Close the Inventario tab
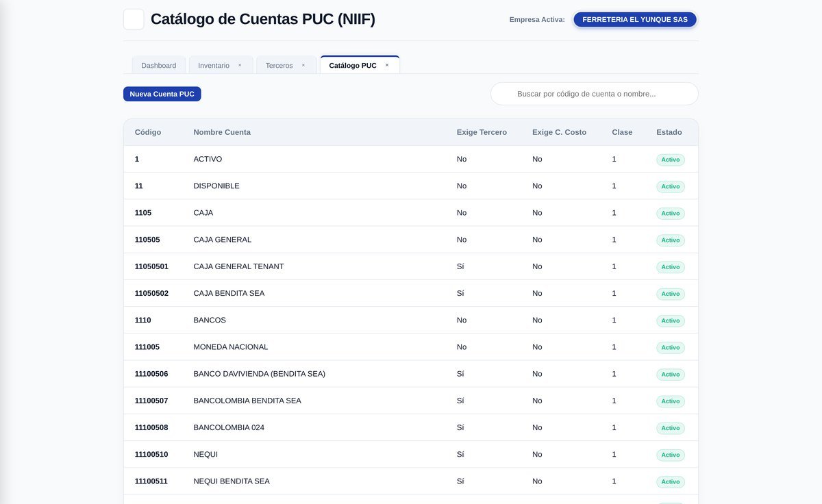The width and height of the screenshot is (822, 504). pyautogui.click(x=240, y=65)
